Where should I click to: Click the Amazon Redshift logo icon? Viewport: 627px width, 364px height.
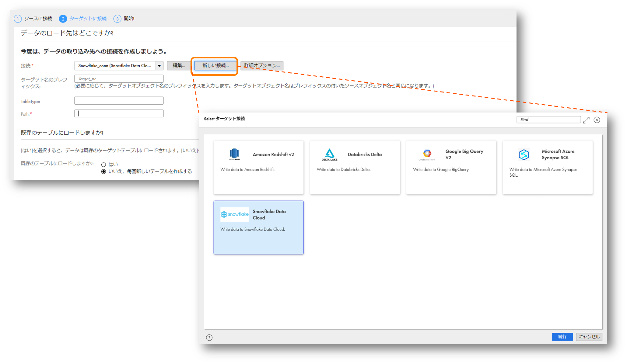[234, 154]
